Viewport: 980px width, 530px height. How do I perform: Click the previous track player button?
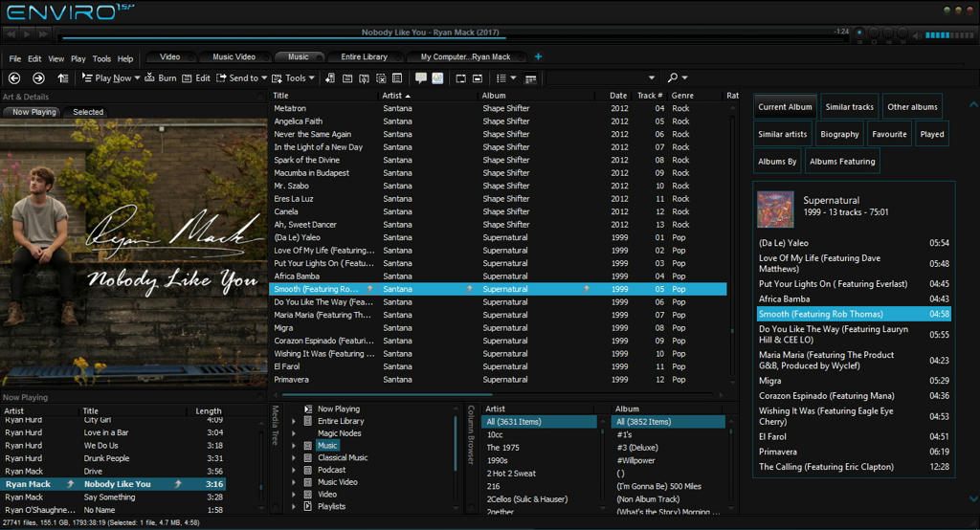11,33
